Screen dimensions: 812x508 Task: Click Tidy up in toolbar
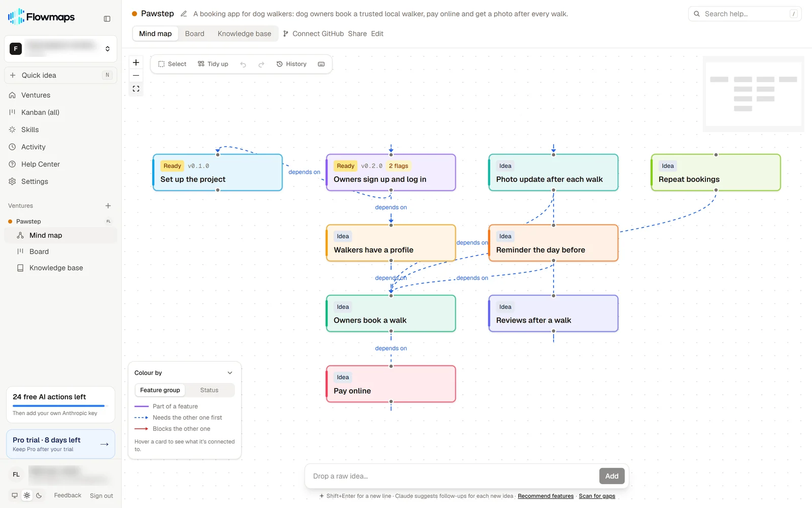point(213,64)
